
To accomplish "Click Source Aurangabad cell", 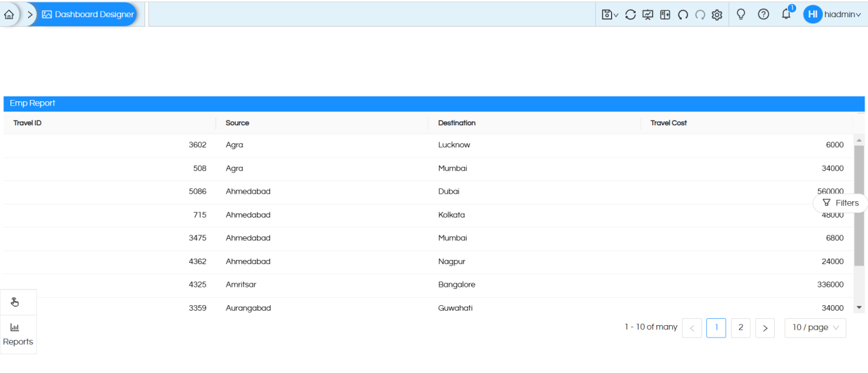I will tap(248, 309).
